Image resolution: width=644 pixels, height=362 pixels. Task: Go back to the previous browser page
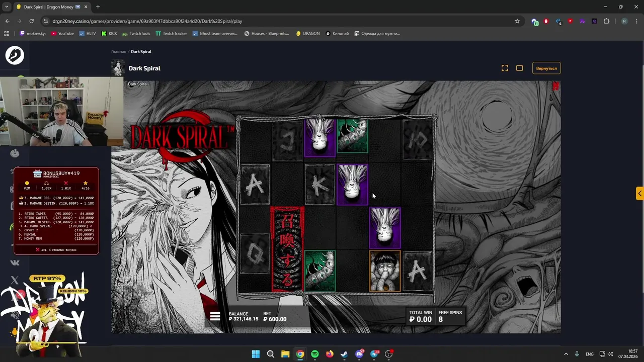tap(7, 21)
